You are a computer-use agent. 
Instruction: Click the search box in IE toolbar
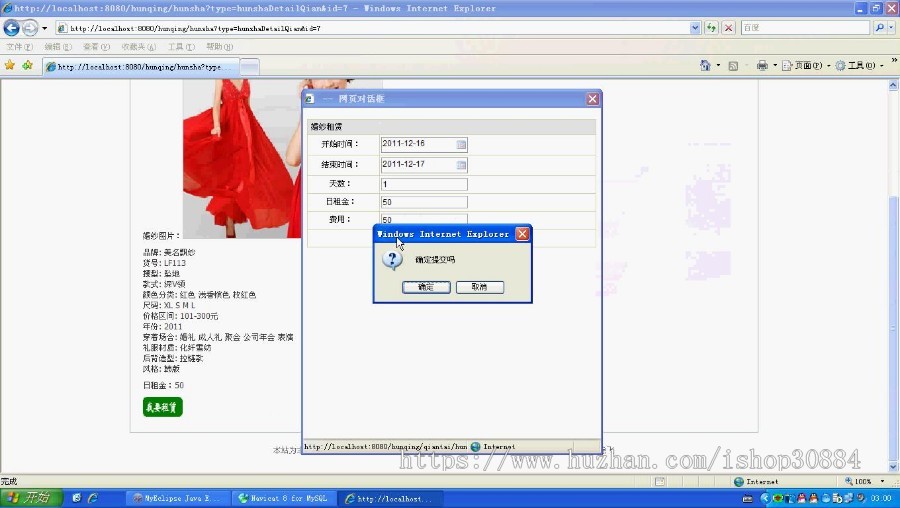(805, 28)
